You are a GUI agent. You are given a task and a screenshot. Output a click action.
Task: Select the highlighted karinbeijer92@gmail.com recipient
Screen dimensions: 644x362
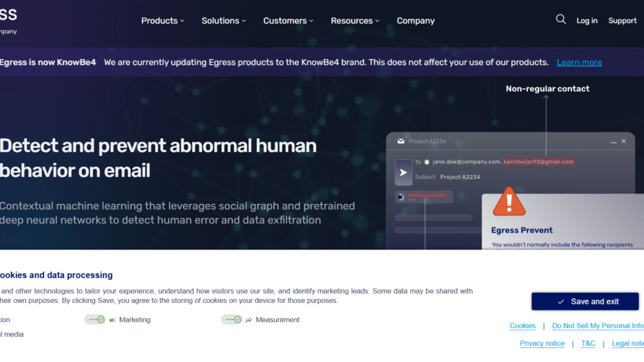click(x=538, y=162)
